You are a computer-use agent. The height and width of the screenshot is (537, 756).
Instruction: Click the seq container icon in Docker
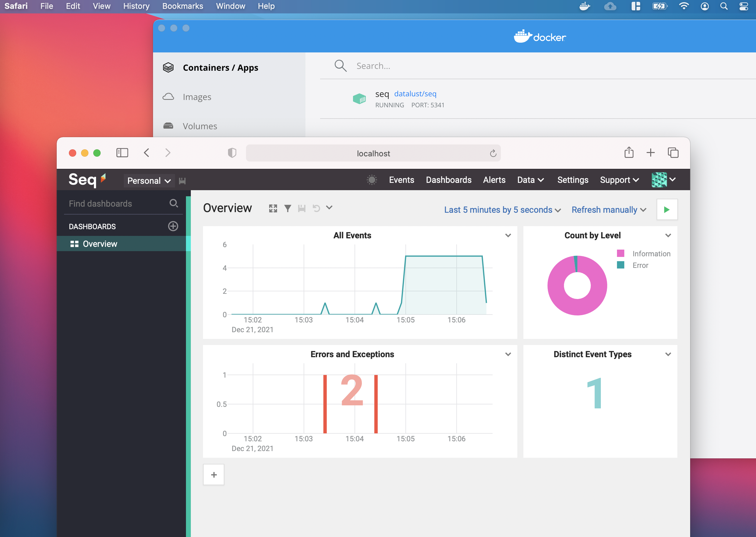pyautogui.click(x=359, y=98)
